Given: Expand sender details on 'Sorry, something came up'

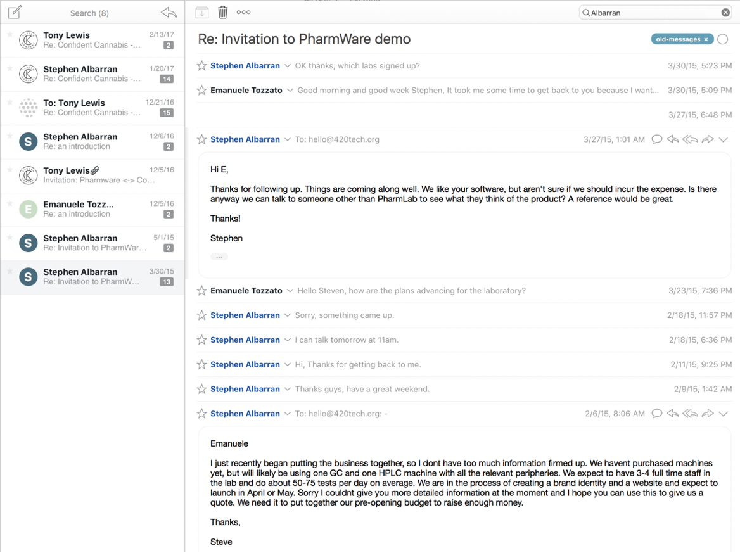Looking at the screenshot, I should click(288, 315).
